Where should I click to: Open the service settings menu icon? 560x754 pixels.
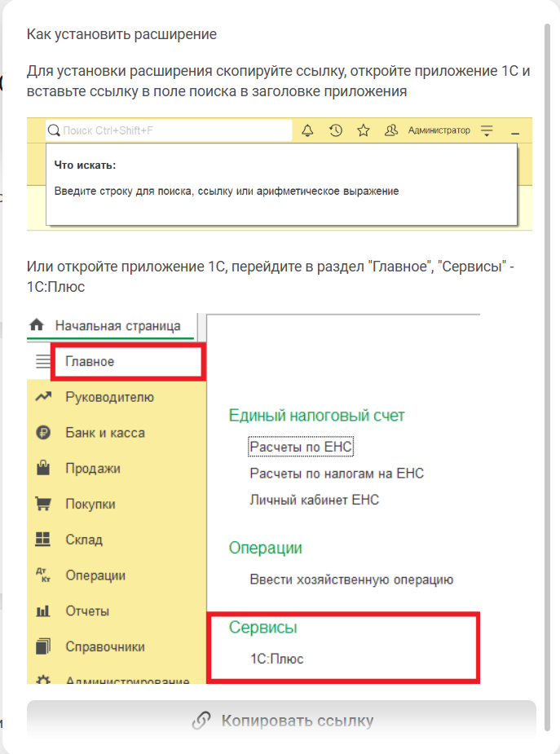coord(487,130)
